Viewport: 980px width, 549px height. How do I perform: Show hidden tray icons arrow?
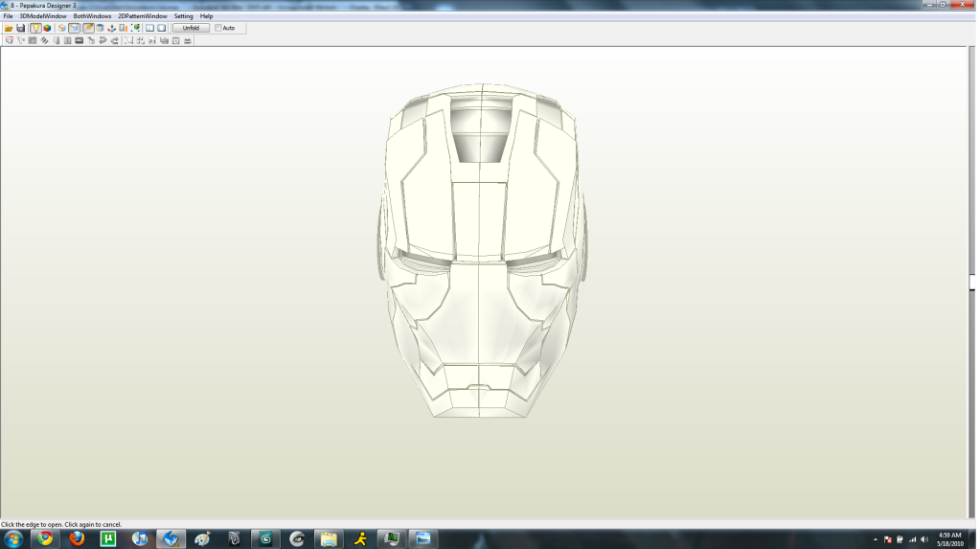click(x=875, y=539)
